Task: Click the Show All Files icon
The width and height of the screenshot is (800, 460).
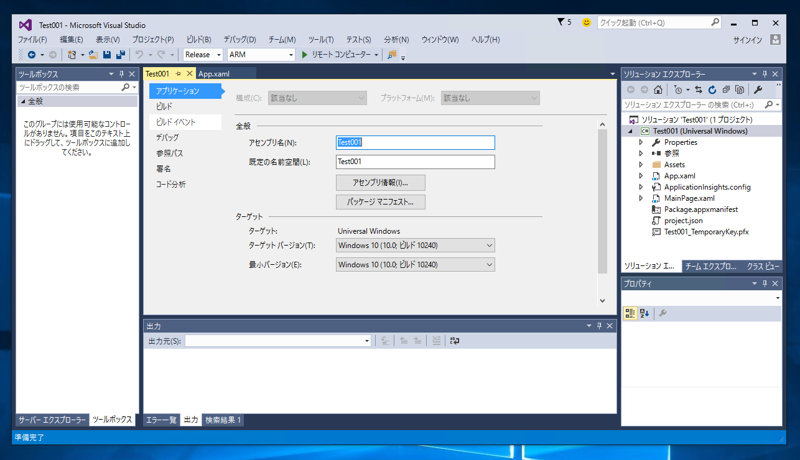Action: coord(740,90)
